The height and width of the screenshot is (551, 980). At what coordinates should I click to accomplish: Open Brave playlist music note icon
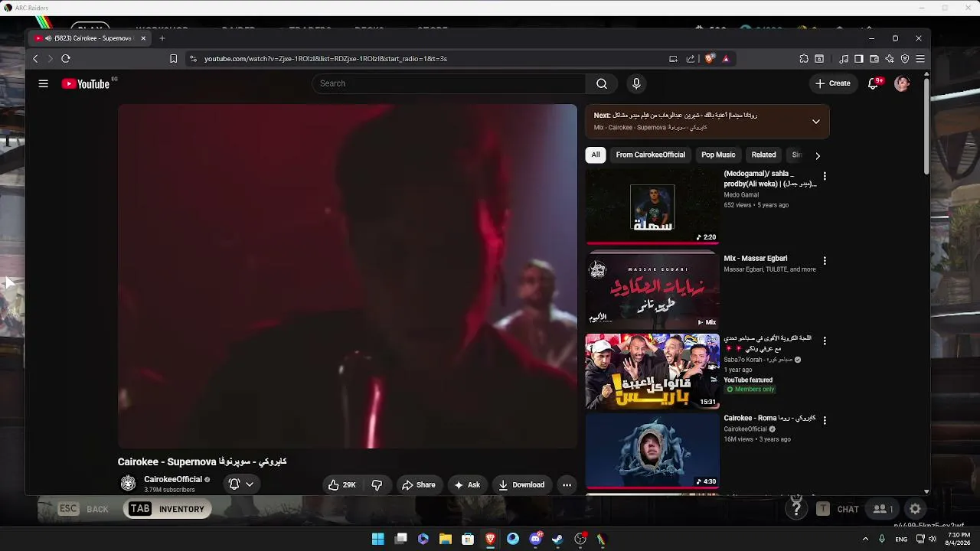844,58
